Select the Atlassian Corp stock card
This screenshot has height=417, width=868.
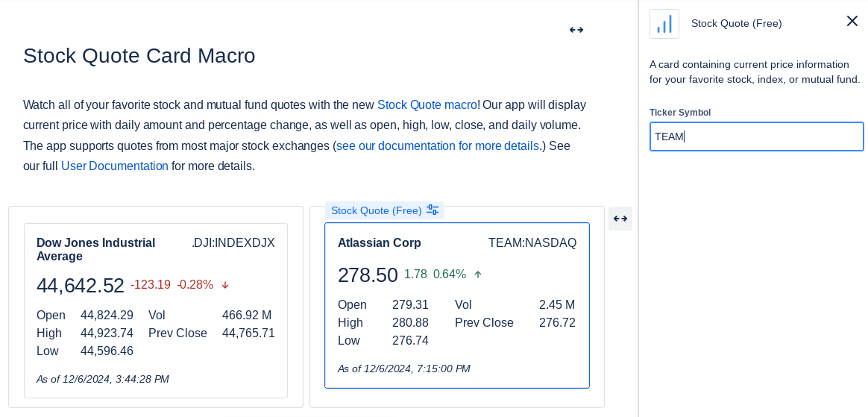pyautogui.click(x=457, y=305)
